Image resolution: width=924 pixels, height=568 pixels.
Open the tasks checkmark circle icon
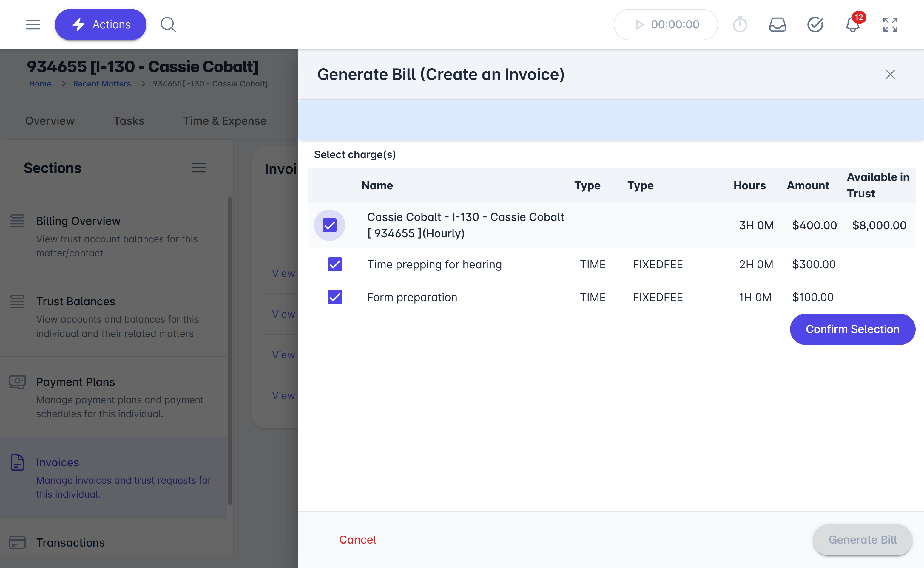[815, 25]
